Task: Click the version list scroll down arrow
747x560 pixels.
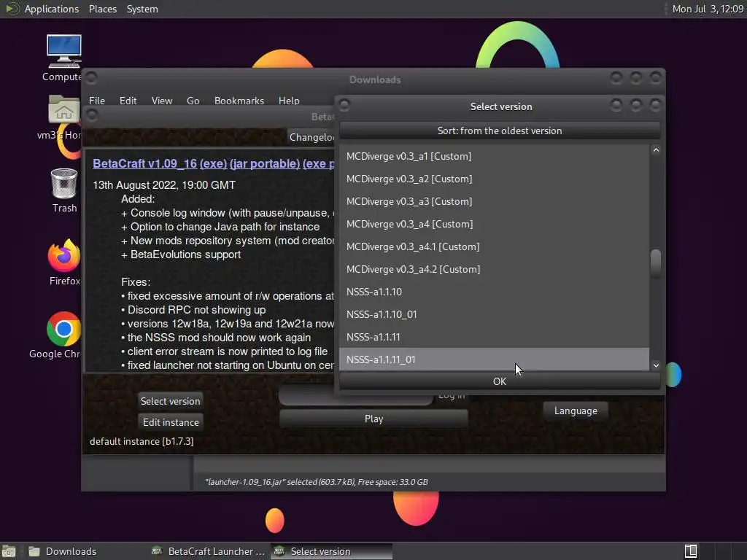Action: tap(656, 365)
